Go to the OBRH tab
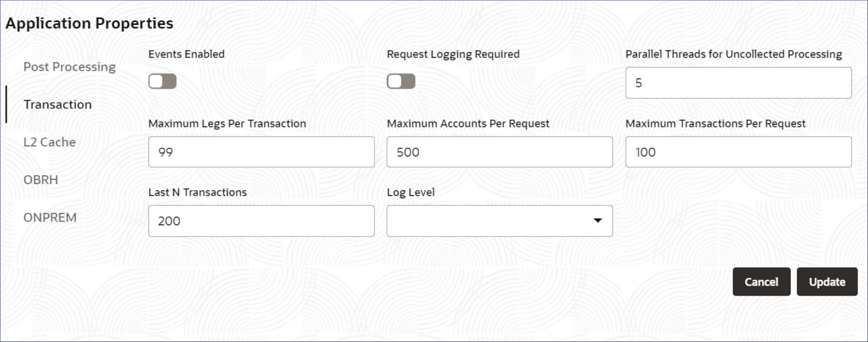Viewport: 868px width, 342px height. click(41, 180)
